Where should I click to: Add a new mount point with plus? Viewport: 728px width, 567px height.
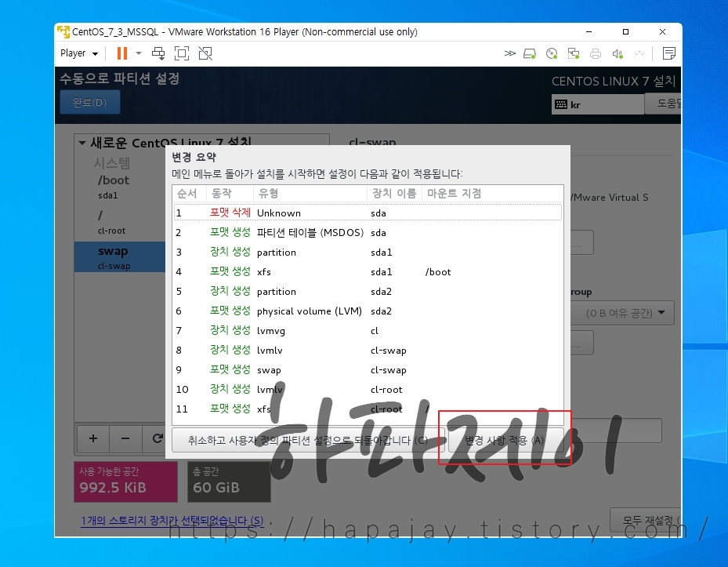(93, 438)
